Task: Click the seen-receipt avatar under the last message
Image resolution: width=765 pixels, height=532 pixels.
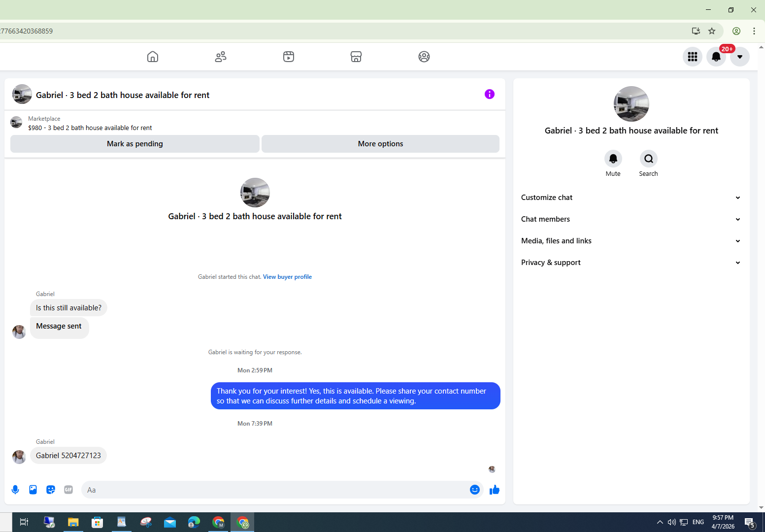Action: pos(492,469)
